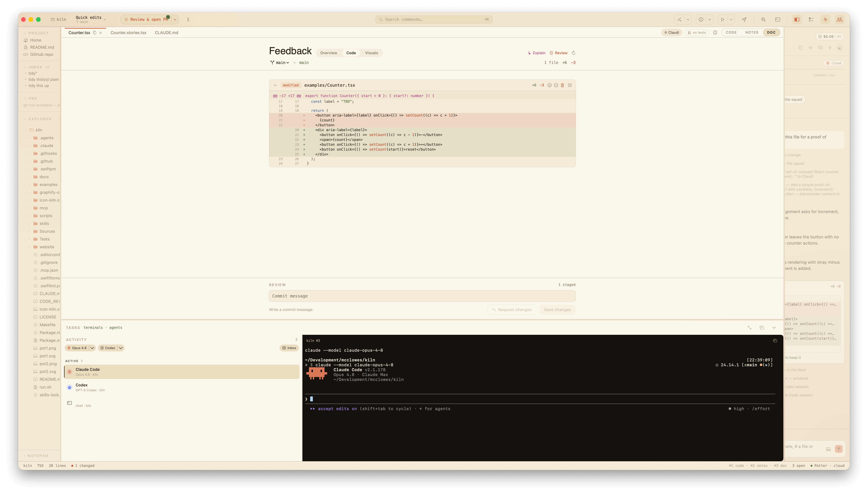Click the copy icon on Counter.tsx tab
This screenshot has width=868, height=494.
click(95, 33)
